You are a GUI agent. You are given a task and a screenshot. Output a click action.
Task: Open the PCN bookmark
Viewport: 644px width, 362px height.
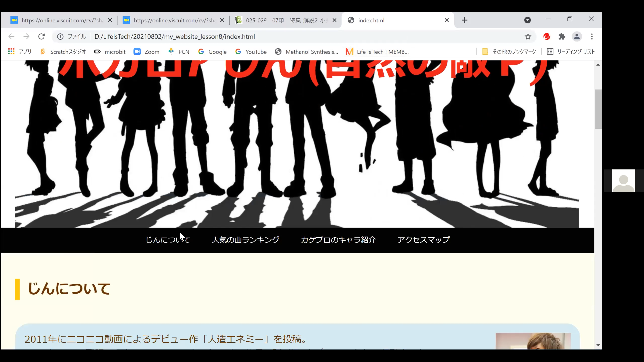click(x=179, y=52)
